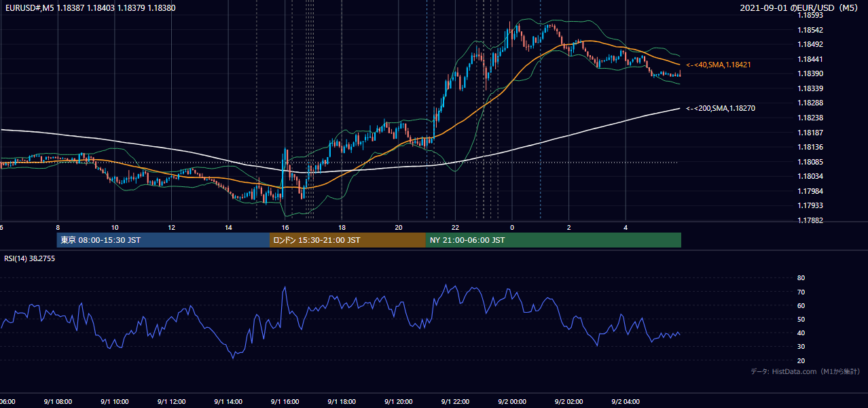Click price level 1.18238 on axis
The height and width of the screenshot is (408, 868).
point(810,118)
